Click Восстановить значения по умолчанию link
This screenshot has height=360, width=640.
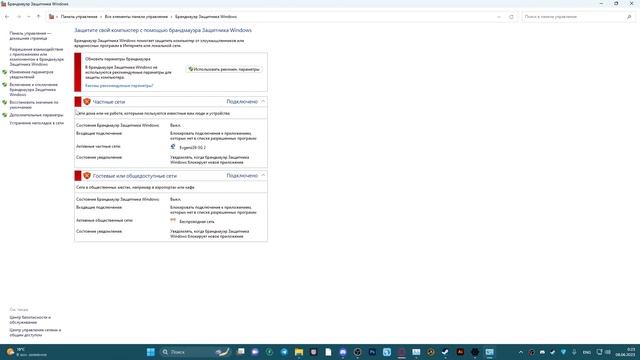point(34,104)
